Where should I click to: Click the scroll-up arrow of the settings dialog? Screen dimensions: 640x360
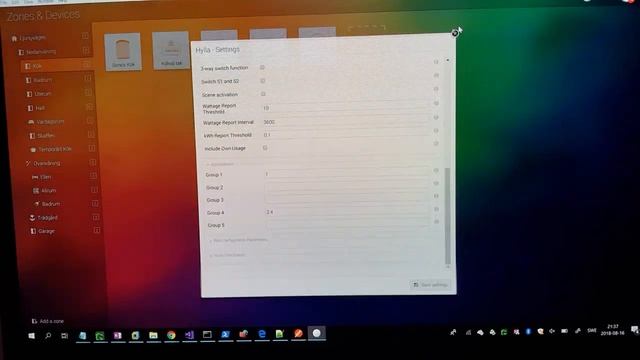pyautogui.click(x=448, y=60)
